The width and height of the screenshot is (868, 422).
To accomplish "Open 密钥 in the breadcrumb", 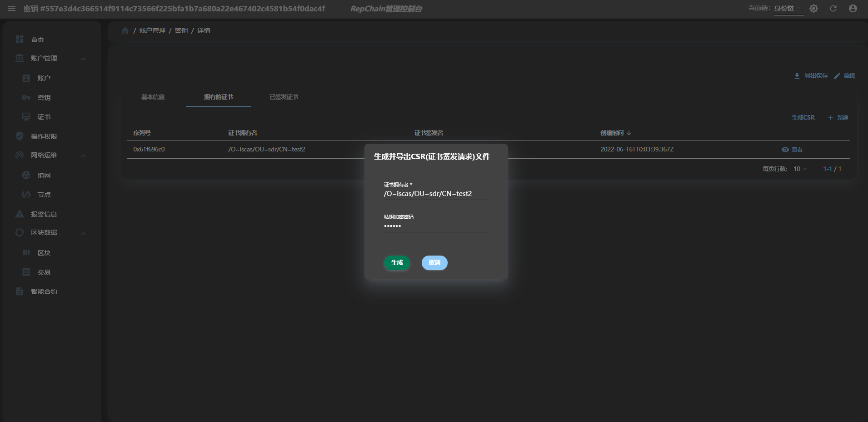I will tap(181, 30).
